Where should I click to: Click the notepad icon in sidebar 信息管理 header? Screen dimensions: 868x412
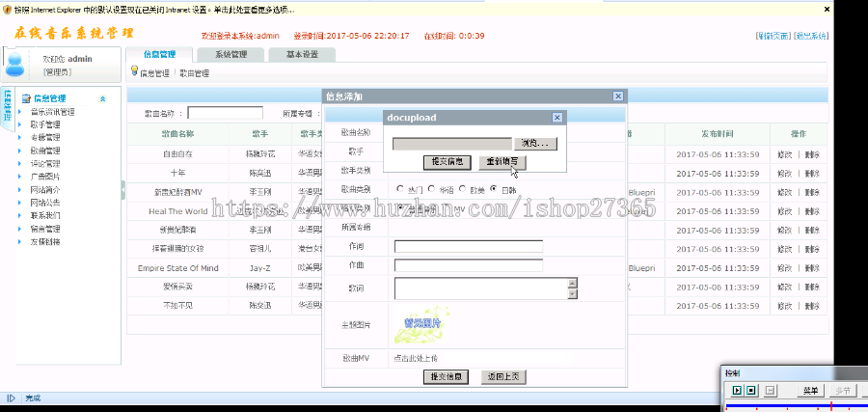tap(26, 99)
